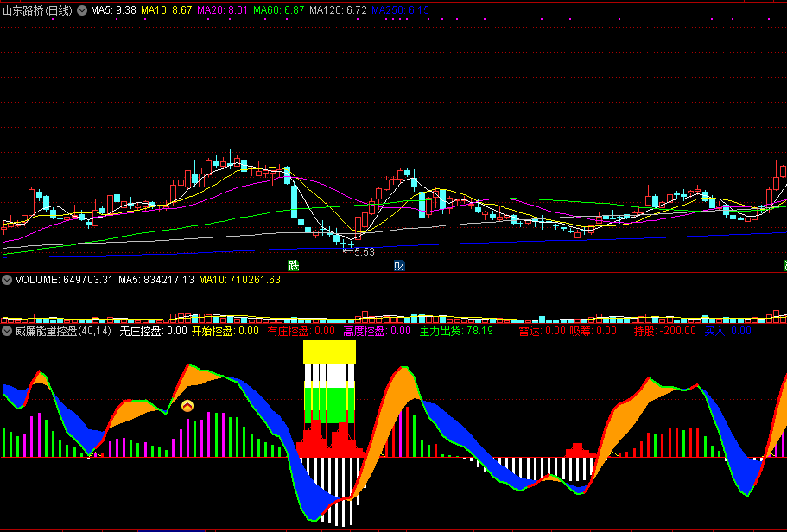Click the 主力出货: 78.19 value

pos(456,331)
